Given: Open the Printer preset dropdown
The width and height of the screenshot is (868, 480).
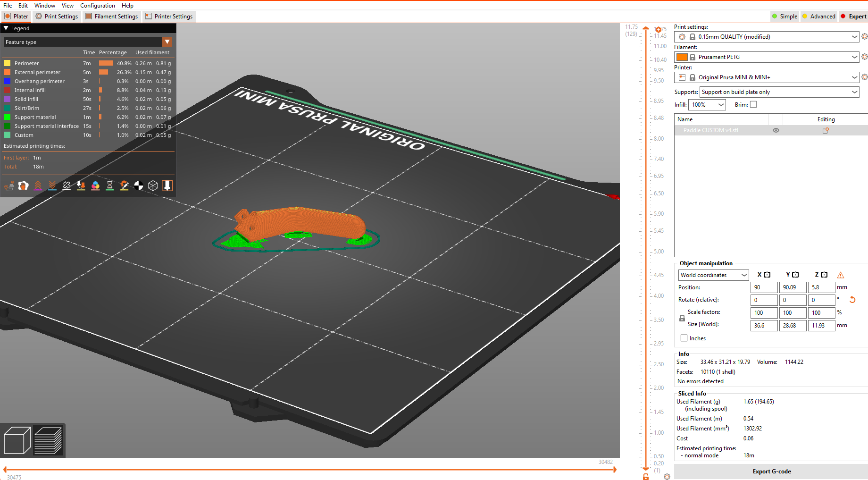Looking at the screenshot, I should 767,77.
